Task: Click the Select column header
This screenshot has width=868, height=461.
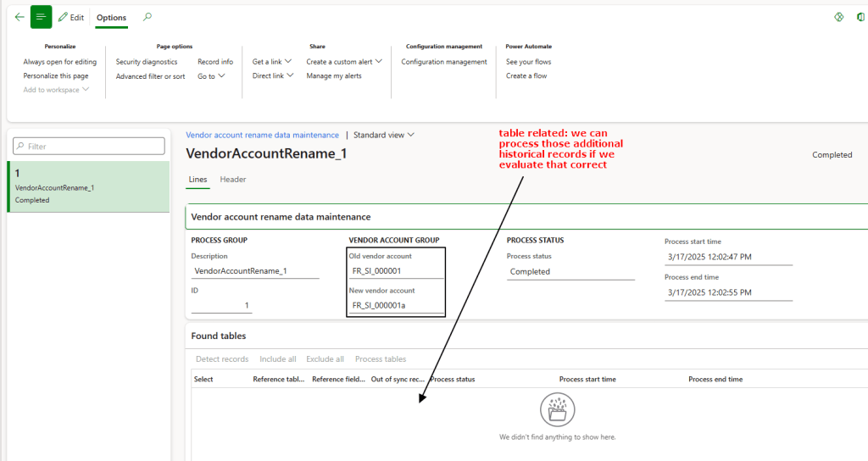Action: coord(203,379)
